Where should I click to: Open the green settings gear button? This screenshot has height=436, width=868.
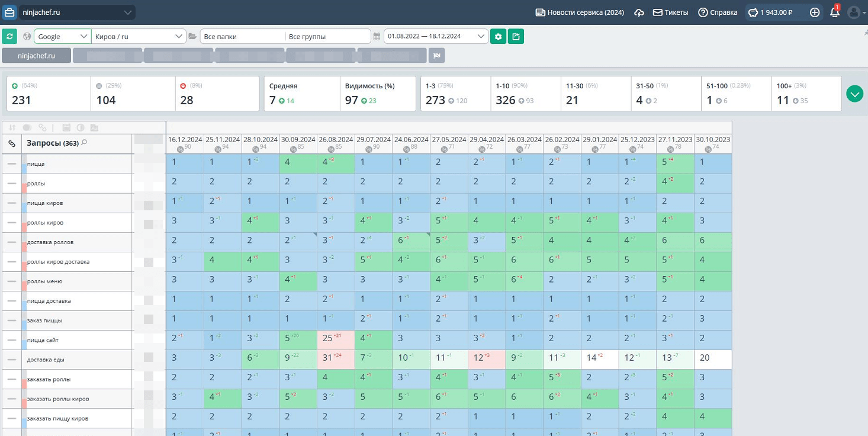click(498, 37)
